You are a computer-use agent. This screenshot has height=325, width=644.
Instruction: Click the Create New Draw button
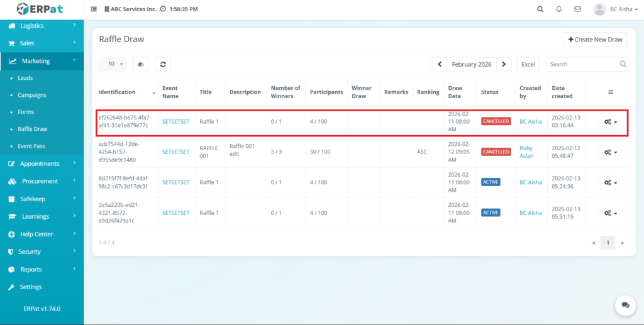(x=595, y=40)
